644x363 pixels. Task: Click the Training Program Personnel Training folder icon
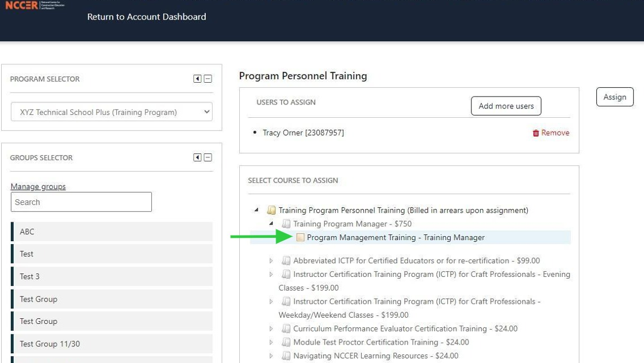click(x=271, y=210)
